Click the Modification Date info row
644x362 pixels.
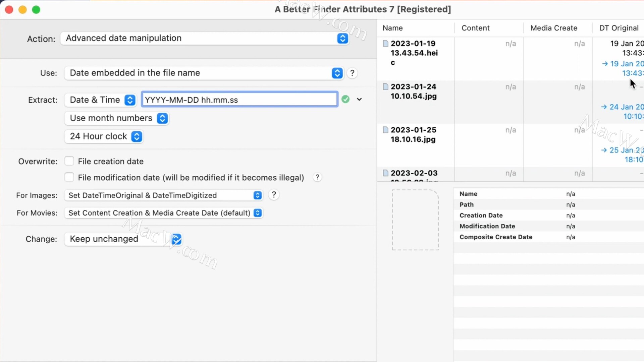coord(549,226)
